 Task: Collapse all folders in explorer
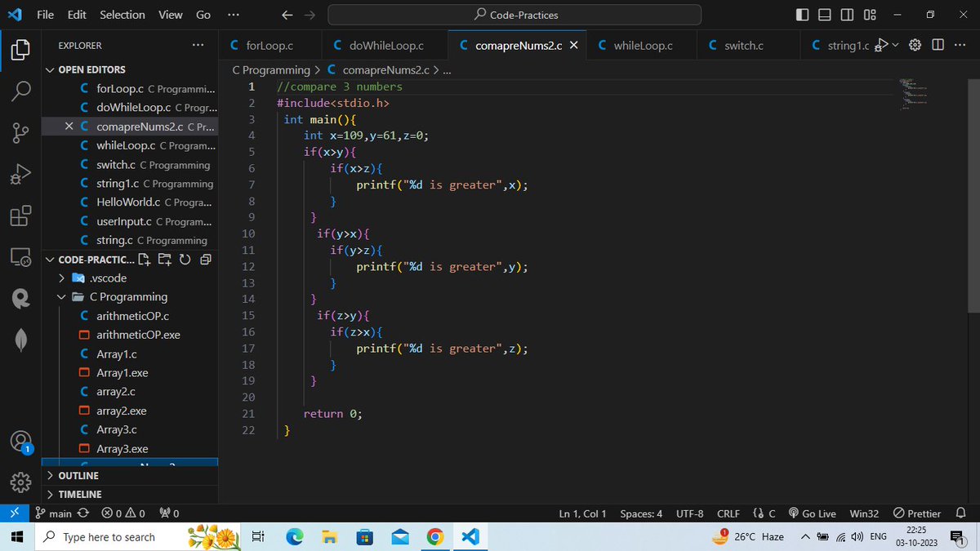[205, 260]
